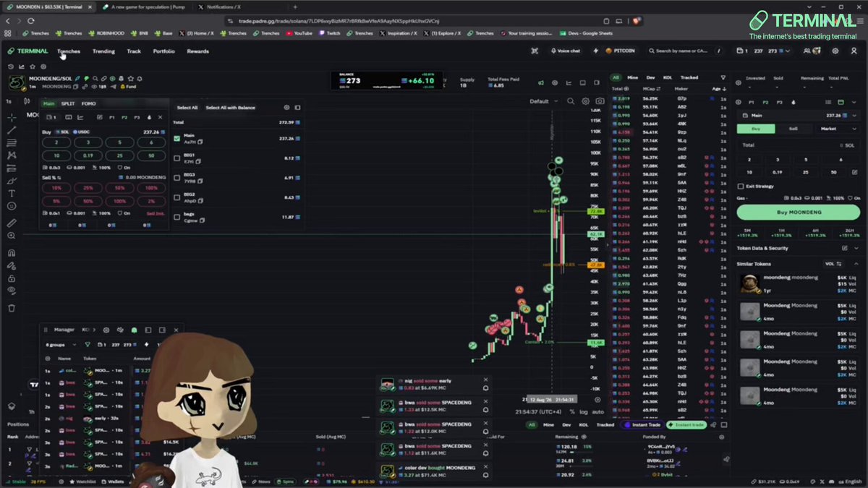This screenshot has height=488, width=868.
Task: Select the text tool on the chart toolbar
Action: 12,193
